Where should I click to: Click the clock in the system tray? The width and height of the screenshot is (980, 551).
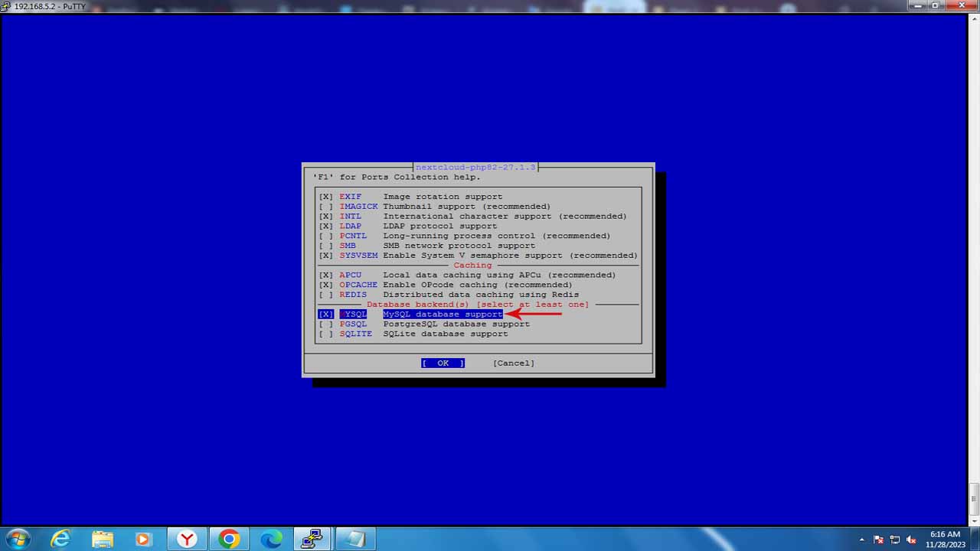click(944, 539)
